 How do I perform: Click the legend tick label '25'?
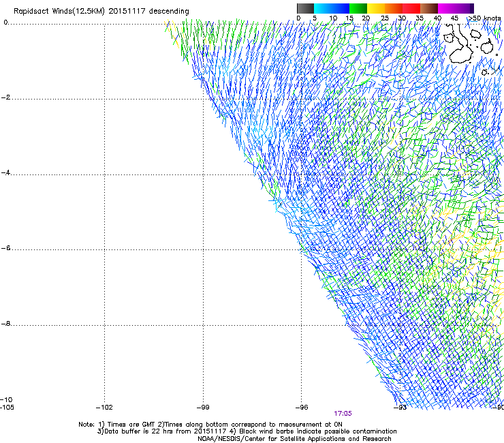click(x=384, y=18)
